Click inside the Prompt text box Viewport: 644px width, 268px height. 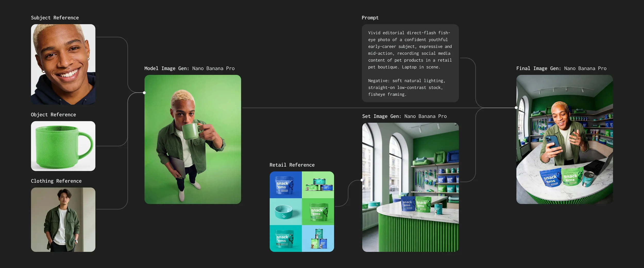click(x=410, y=63)
